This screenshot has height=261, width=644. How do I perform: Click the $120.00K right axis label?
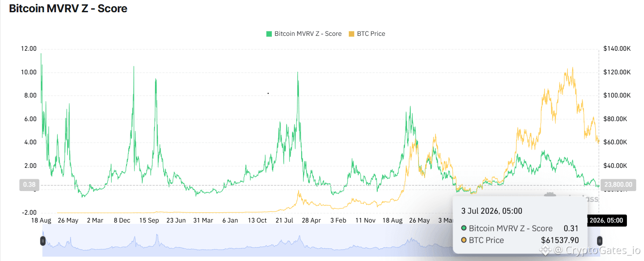coord(616,72)
